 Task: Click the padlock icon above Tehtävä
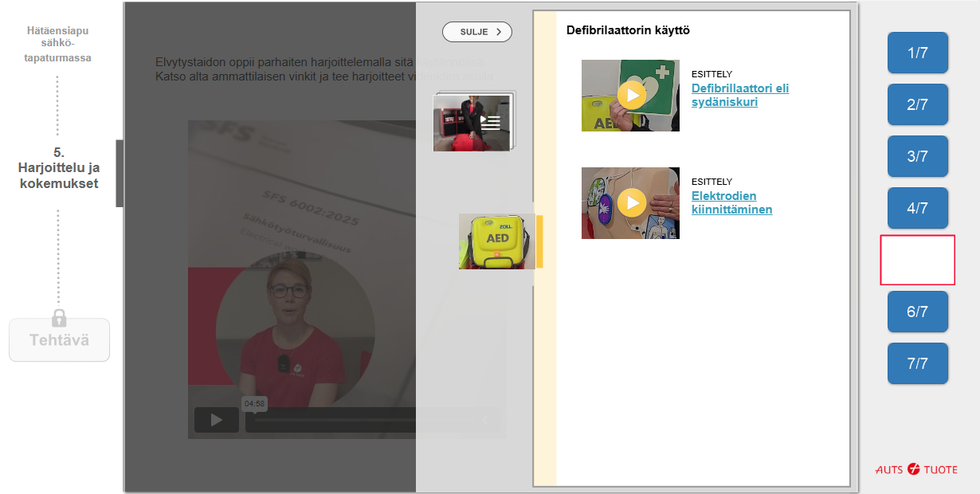59,317
